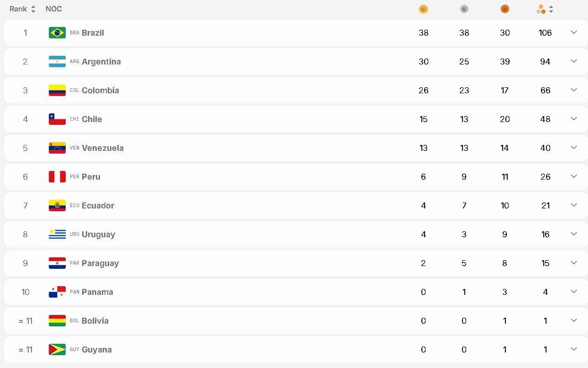This screenshot has width=588, height=368.
Task: Click the silver medal column icon
Action: (464, 9)
